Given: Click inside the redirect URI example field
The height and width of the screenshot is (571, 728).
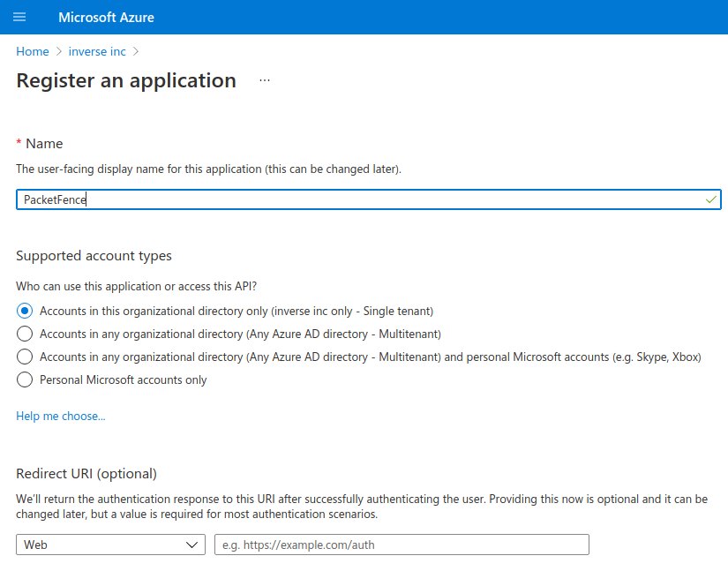Looking at the screenshot, I should tap(401, 545).
